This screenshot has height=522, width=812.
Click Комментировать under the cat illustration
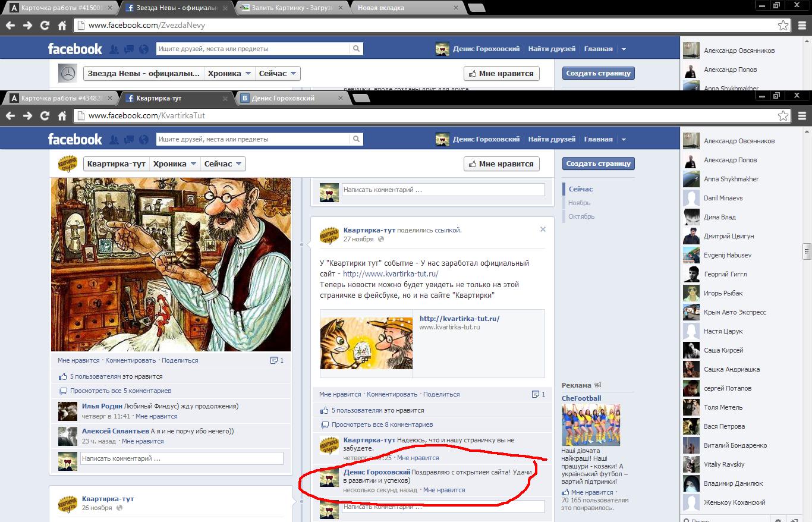tap(130, 360)
